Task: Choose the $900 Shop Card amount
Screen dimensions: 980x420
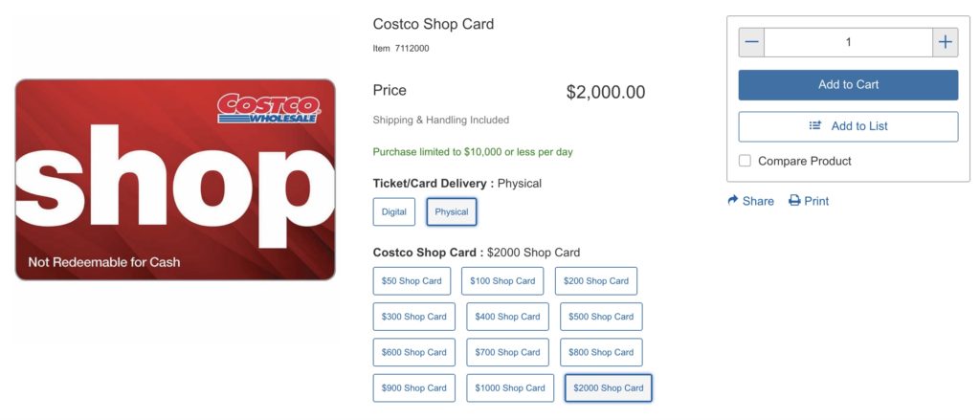Action: [x=413, y=387]
